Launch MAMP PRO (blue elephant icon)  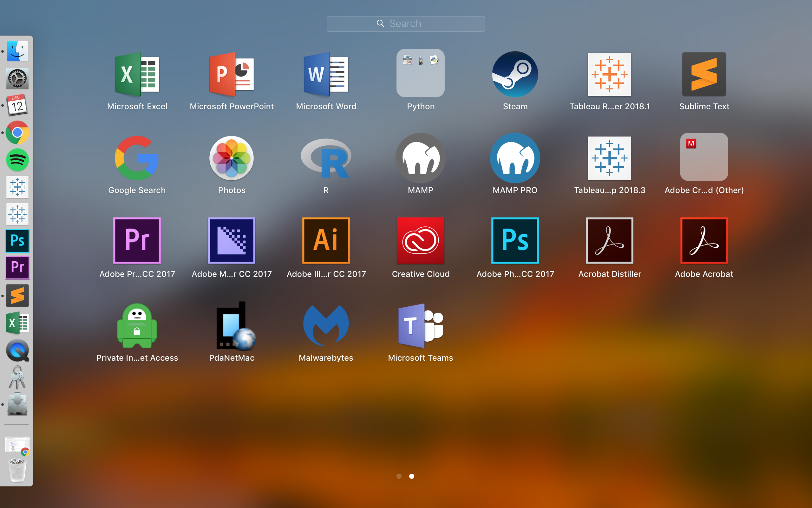coord(515,158)
